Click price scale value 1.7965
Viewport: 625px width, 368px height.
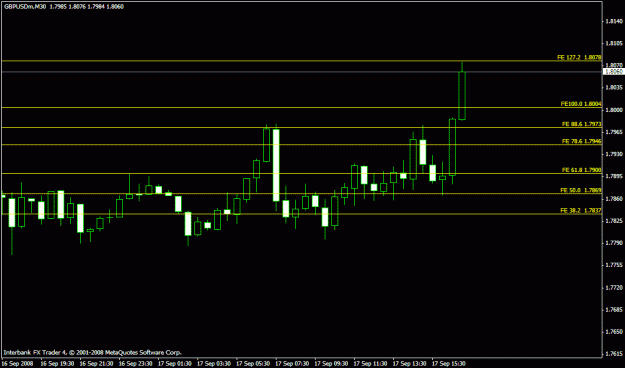[614, 132]
